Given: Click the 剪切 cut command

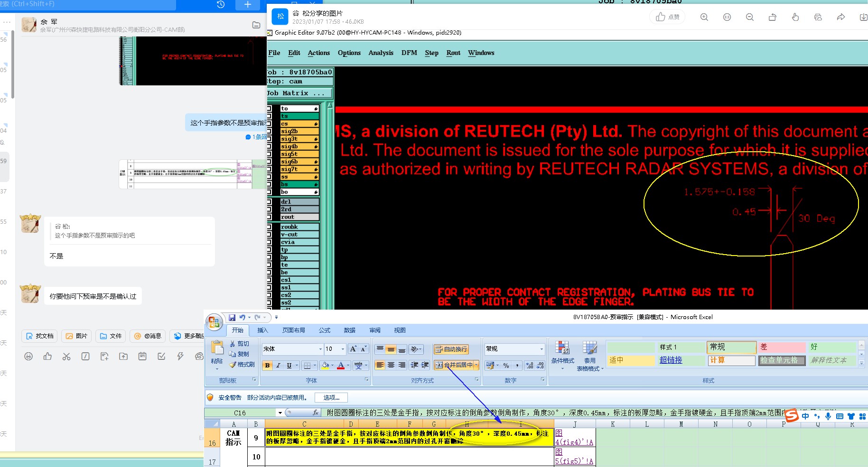Looking at the screenshot, I should click(x=240, y=344).
